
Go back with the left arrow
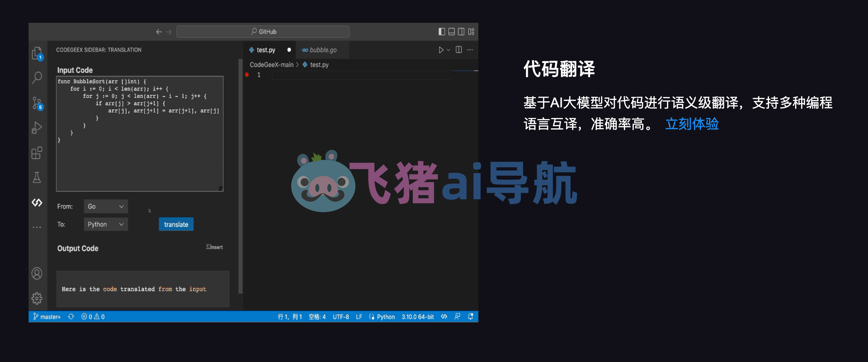pos(159,32)
